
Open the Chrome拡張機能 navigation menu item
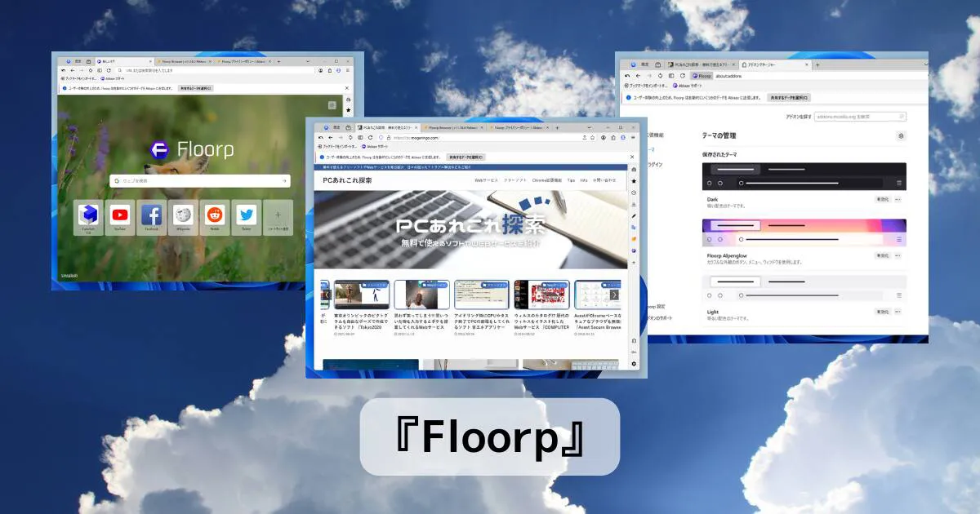point(547,179)
